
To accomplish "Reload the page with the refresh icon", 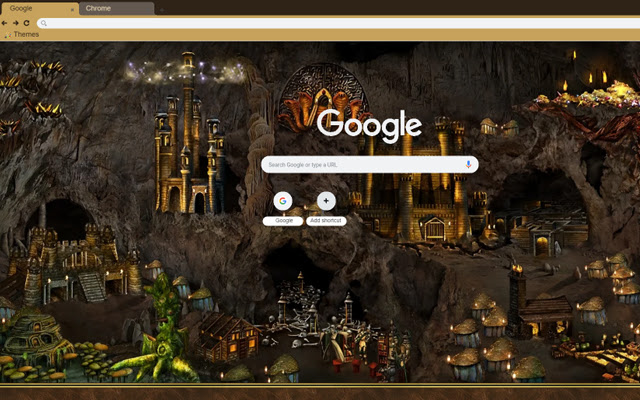I will [x=27, y=23].
